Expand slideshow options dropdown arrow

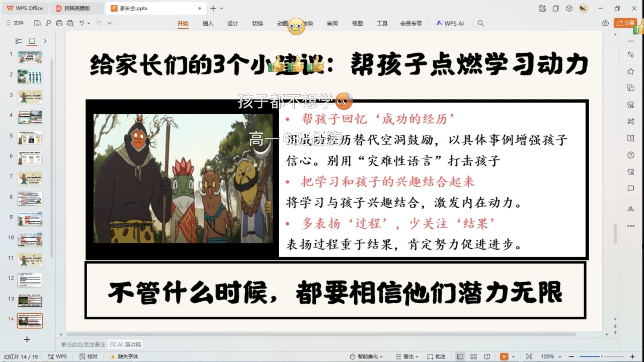click(513, 357)
